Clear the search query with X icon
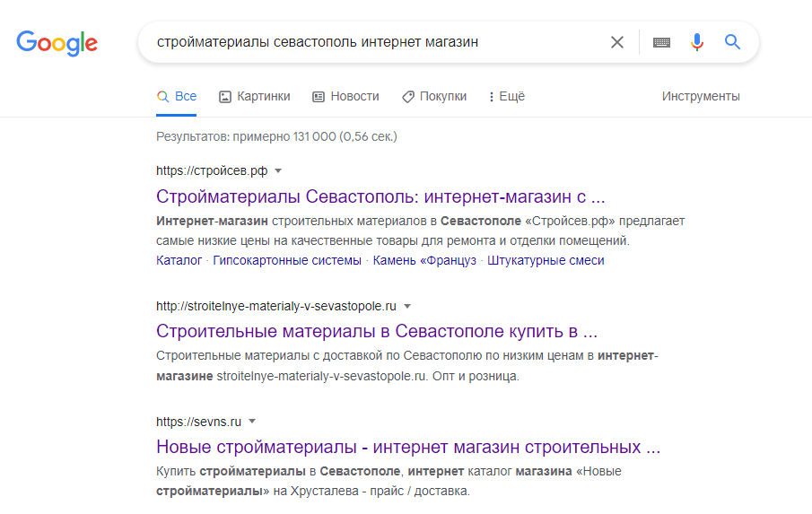 (617, 42)
